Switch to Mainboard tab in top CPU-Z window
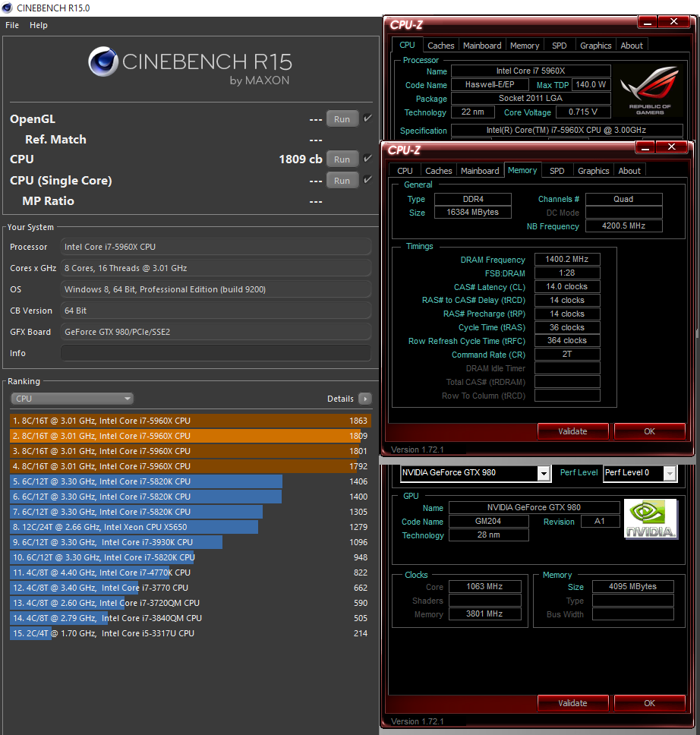 coord(482,46)
